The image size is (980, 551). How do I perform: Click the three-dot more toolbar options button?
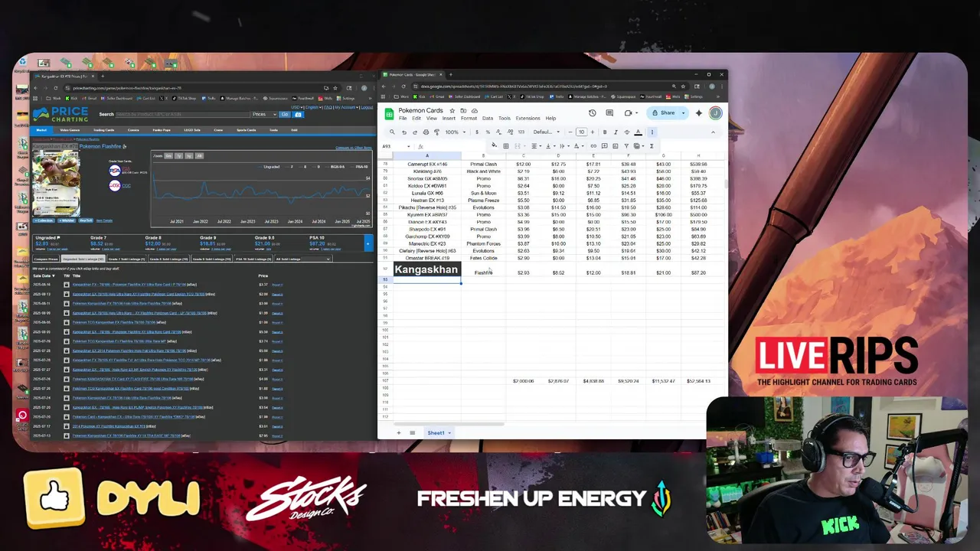(652, 132)
